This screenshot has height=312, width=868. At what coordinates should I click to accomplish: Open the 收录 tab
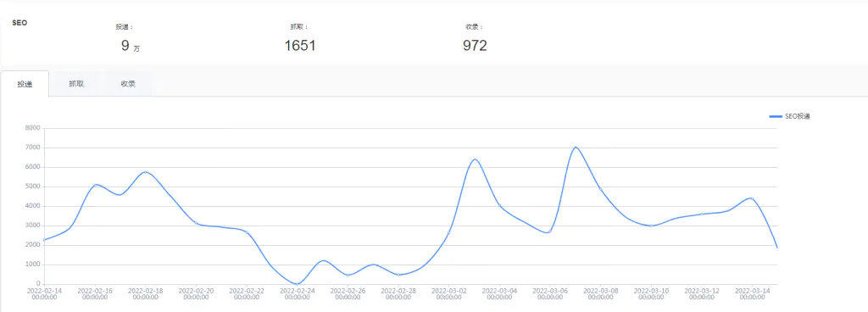pyautogui.click(x=129, y=84)
